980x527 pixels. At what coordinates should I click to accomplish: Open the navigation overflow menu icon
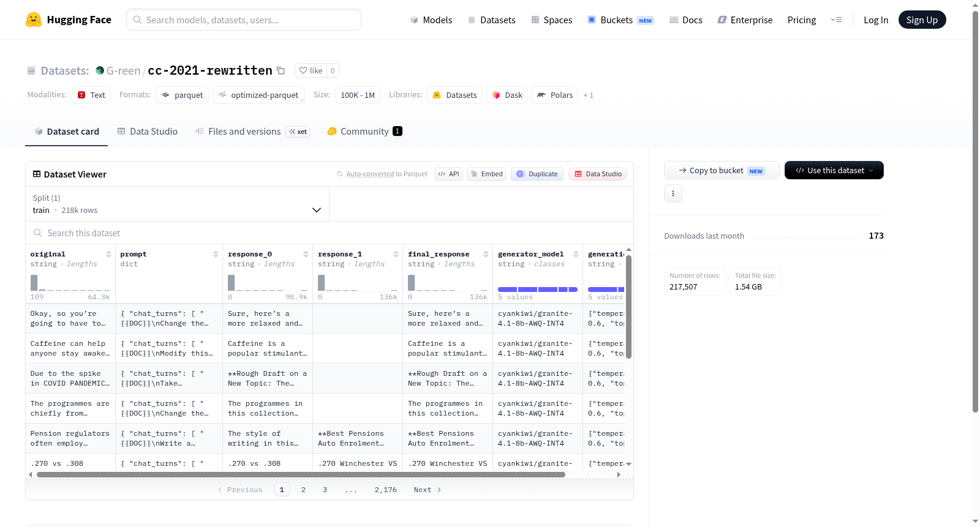point(836,20)
